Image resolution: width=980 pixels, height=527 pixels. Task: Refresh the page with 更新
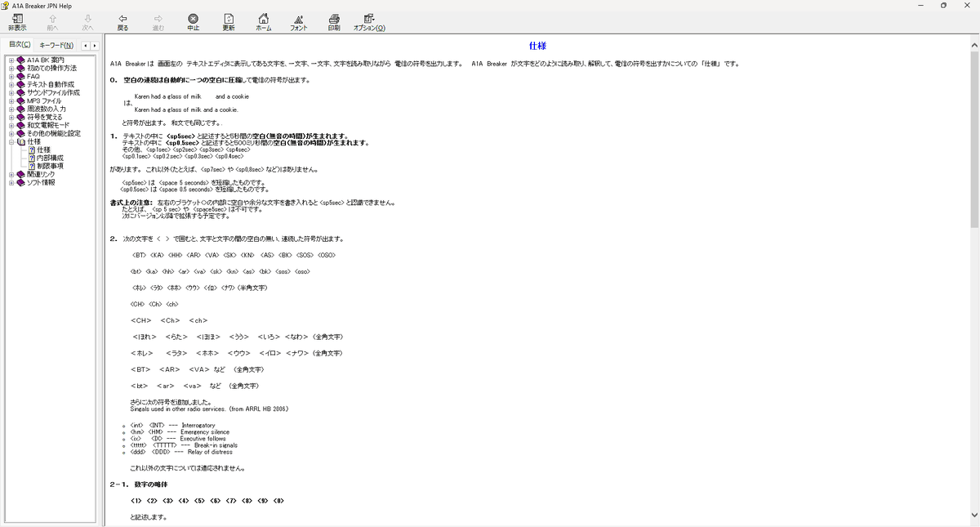tap(229, 22)
